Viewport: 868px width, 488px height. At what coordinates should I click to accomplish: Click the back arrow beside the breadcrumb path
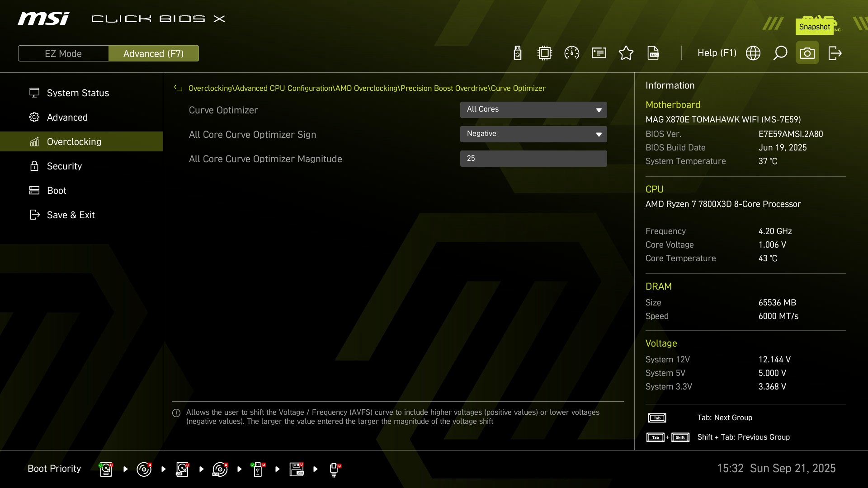click(178, 89)
